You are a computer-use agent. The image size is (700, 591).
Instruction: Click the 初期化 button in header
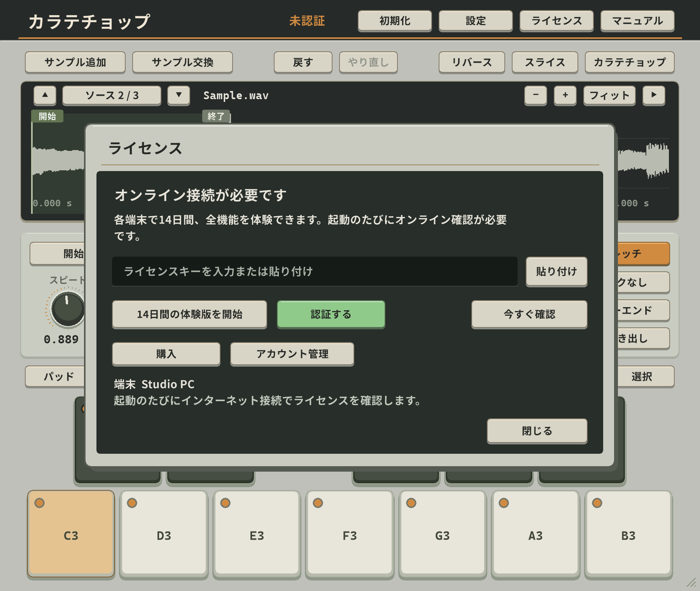point(395,21)
